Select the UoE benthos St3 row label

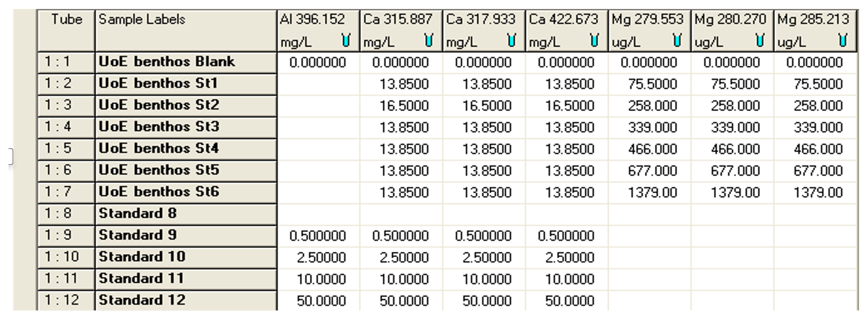pos(185,127)
